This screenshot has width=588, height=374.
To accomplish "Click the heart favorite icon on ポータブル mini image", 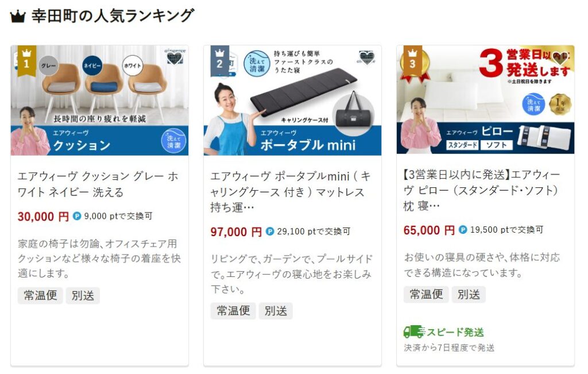I will click(366, 57).
